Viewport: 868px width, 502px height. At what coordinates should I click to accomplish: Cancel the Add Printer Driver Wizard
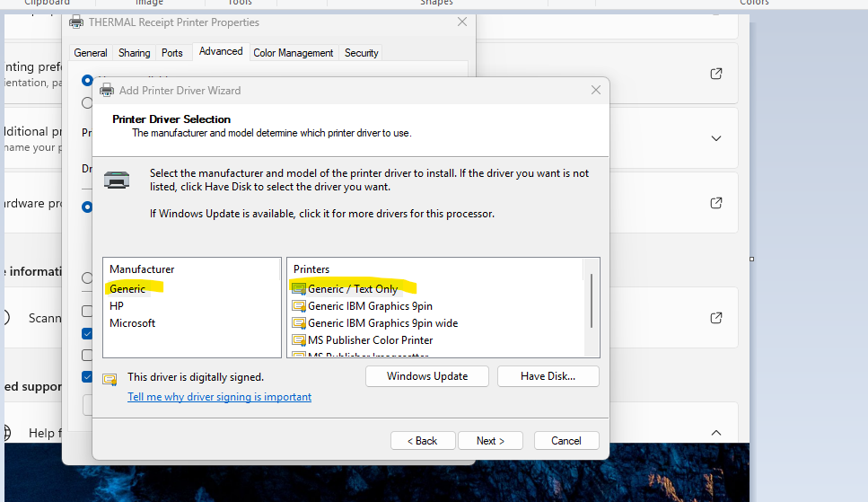[x=566, y=441]
